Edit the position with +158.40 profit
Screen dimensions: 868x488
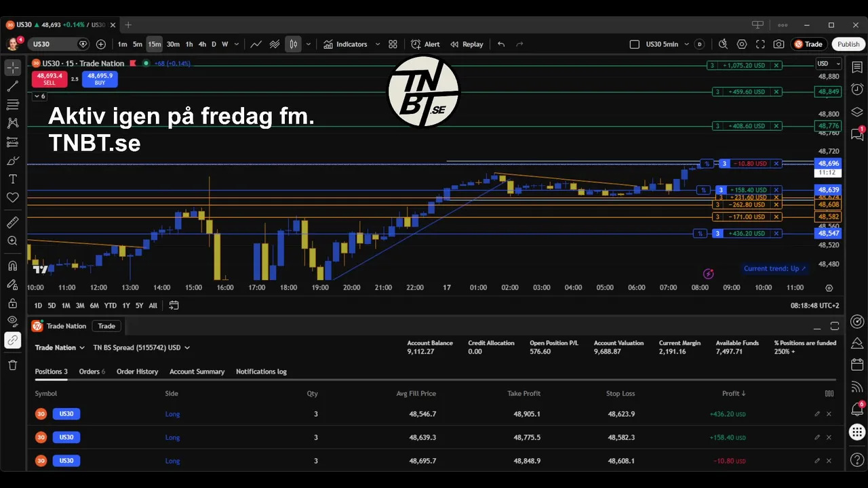tap(817, 437)
